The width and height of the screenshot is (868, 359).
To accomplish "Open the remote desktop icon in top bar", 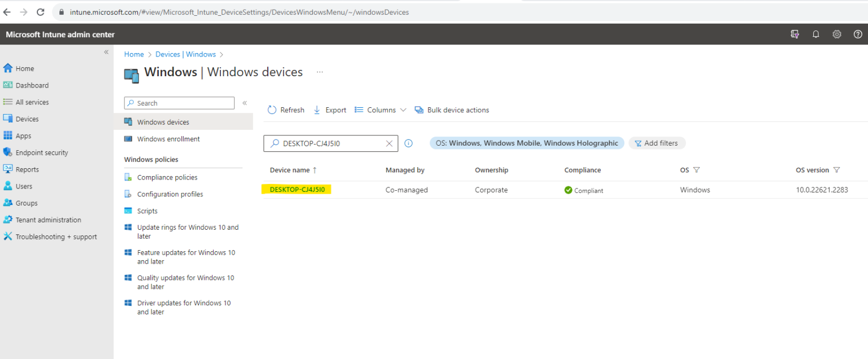I will click(x=795, y=34).
